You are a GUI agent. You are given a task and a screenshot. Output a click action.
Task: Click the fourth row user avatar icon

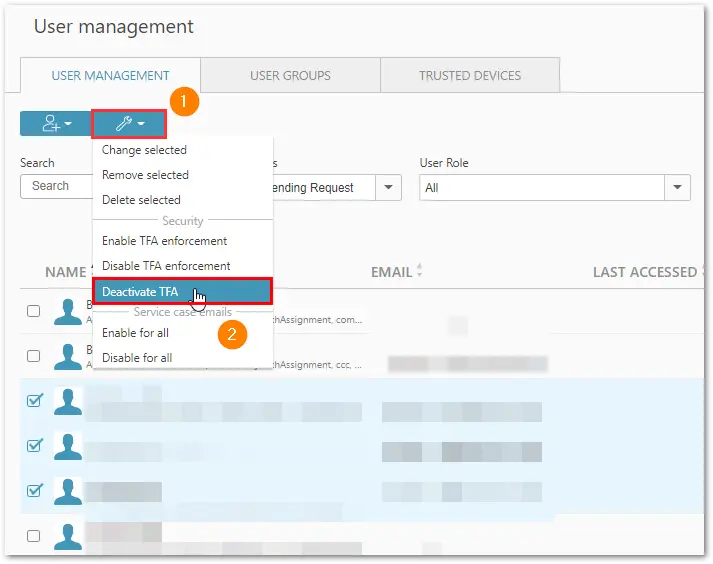68,447
